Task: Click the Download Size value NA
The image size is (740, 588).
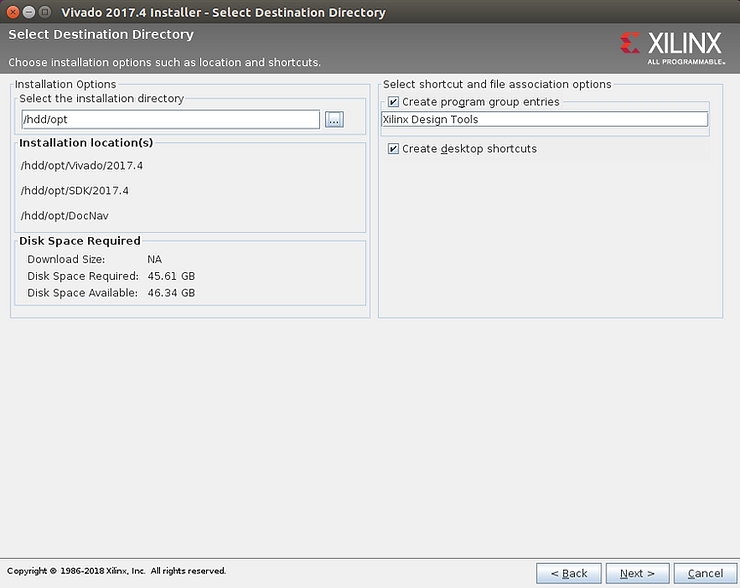Action: pyautogui.click(x=154, y=259)
